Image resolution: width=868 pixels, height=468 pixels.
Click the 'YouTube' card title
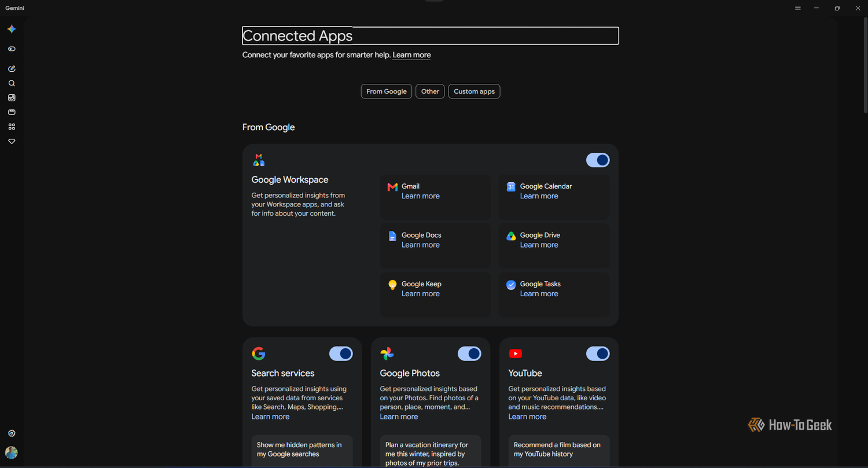[525, 373]
